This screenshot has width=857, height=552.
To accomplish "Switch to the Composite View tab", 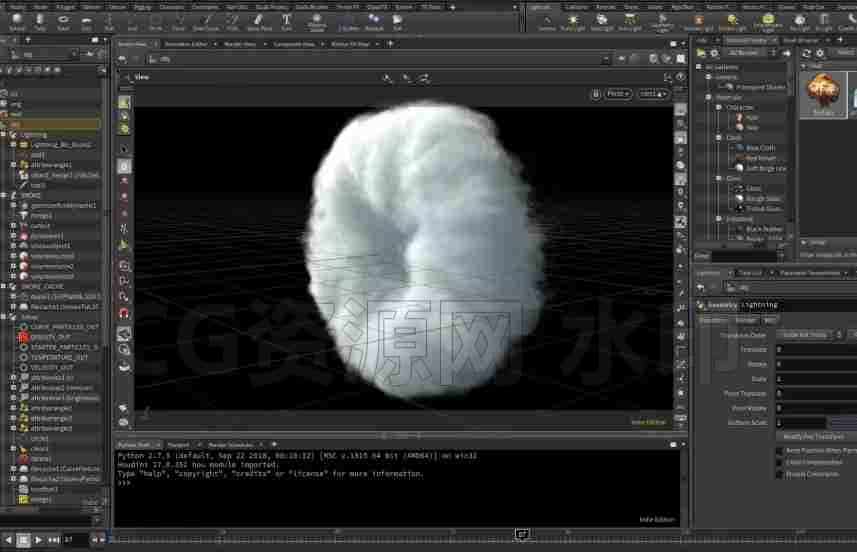I will pos(294,44).
